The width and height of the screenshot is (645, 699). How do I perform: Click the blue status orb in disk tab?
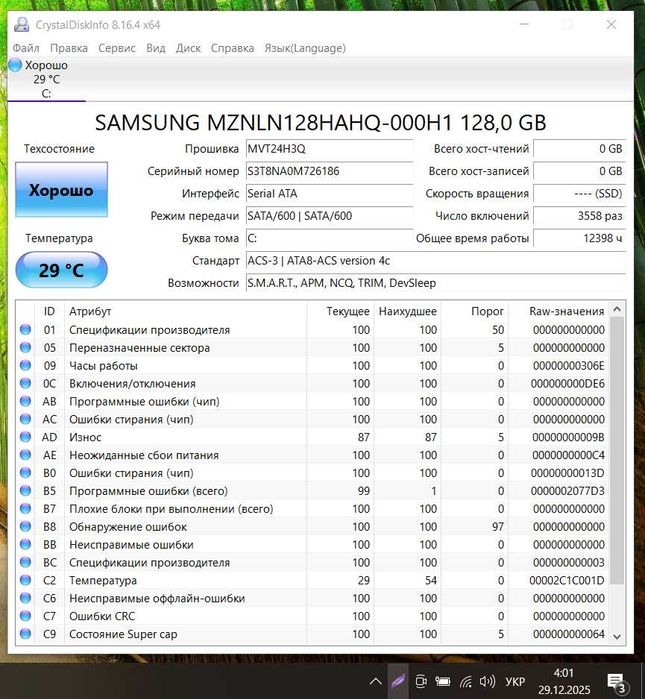tap(15, 65)
